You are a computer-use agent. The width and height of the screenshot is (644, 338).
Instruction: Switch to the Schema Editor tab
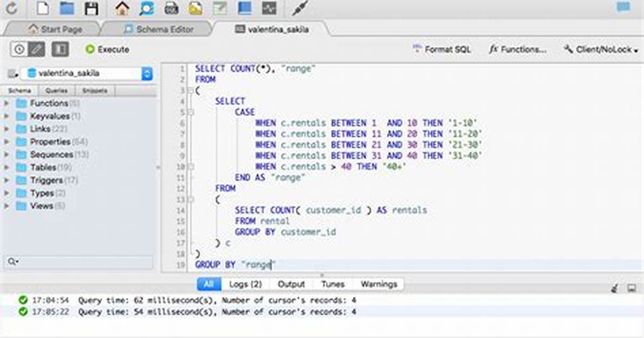(x=158, y=29)
